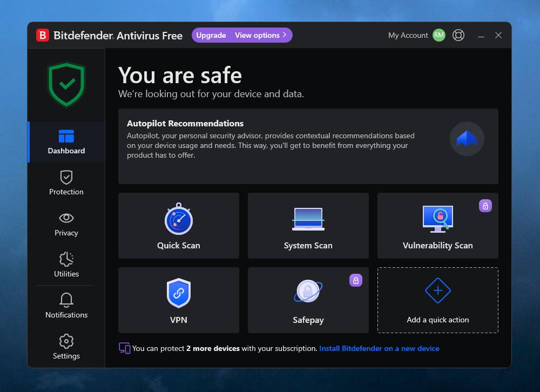The width and height of the screenshot is (540, 392).
Task: Click the Vulnerability Scan label
Action: click(438, 245)
